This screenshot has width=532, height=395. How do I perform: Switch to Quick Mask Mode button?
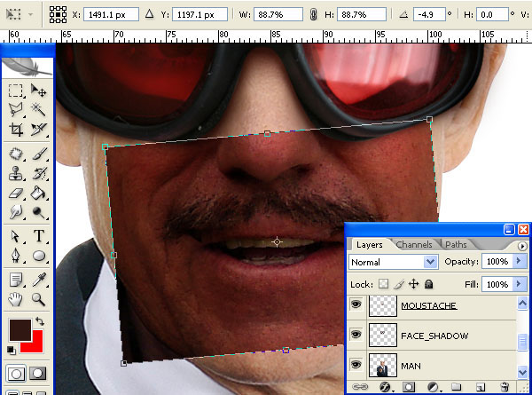click(38, 374)
